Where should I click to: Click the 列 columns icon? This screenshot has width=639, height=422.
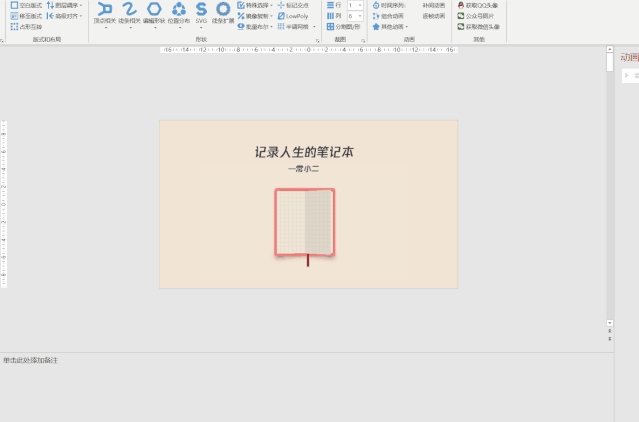point(331,16)
